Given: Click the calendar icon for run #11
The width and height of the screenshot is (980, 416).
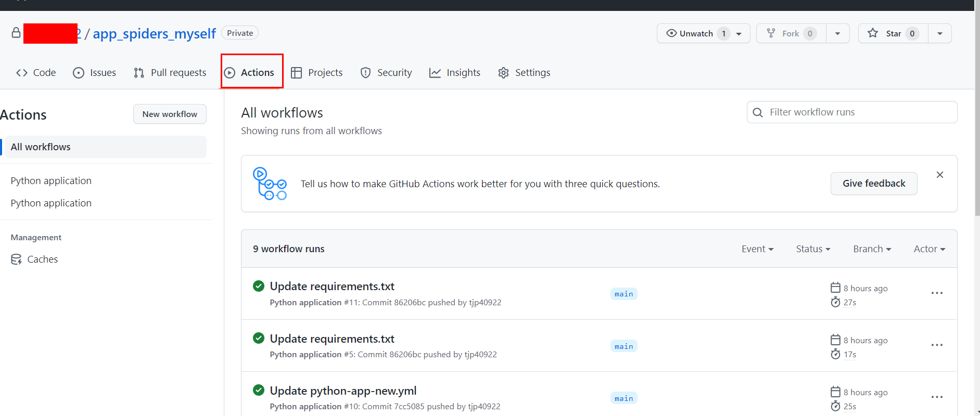Looking at the screenshot, I should click(835, 288).
